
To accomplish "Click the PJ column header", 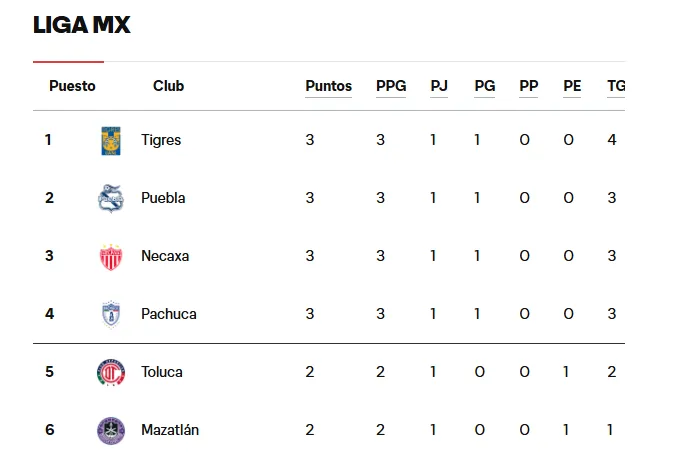I will point(439,86).
